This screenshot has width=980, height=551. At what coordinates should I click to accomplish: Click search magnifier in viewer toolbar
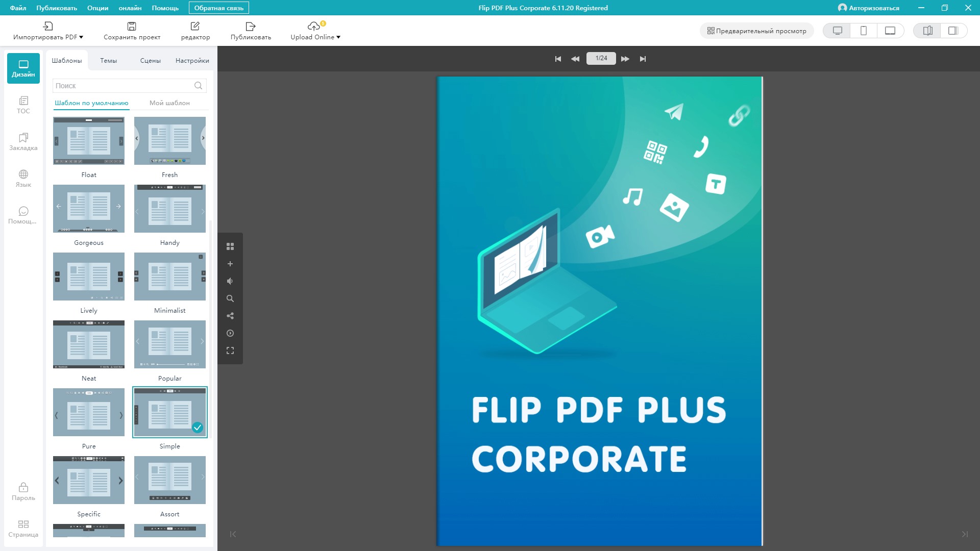230,298
